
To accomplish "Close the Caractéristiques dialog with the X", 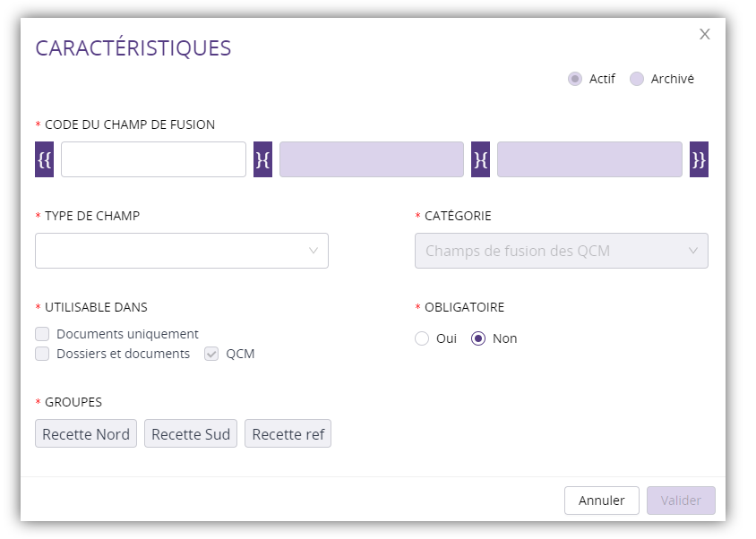I will (705, 34).
